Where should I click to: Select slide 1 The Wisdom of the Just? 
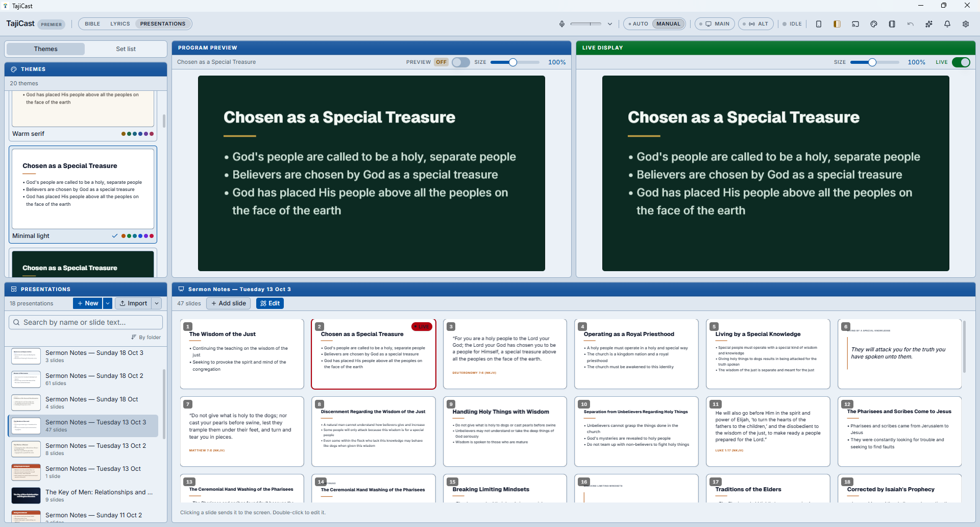point(242,354)
